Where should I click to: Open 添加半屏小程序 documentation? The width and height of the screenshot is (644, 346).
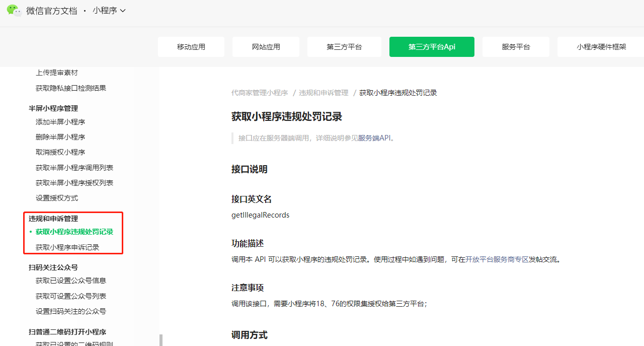coord(61,121)
